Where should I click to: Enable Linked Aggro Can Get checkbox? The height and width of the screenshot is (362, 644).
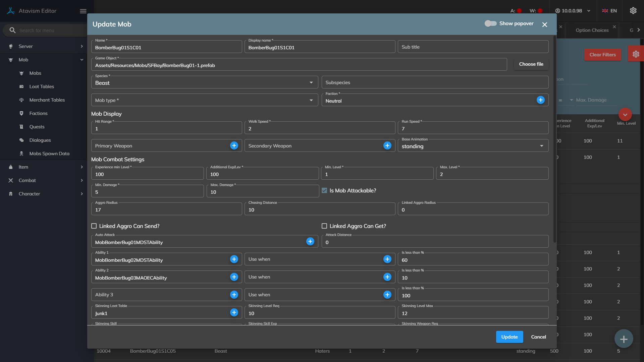tap(324, 226)
